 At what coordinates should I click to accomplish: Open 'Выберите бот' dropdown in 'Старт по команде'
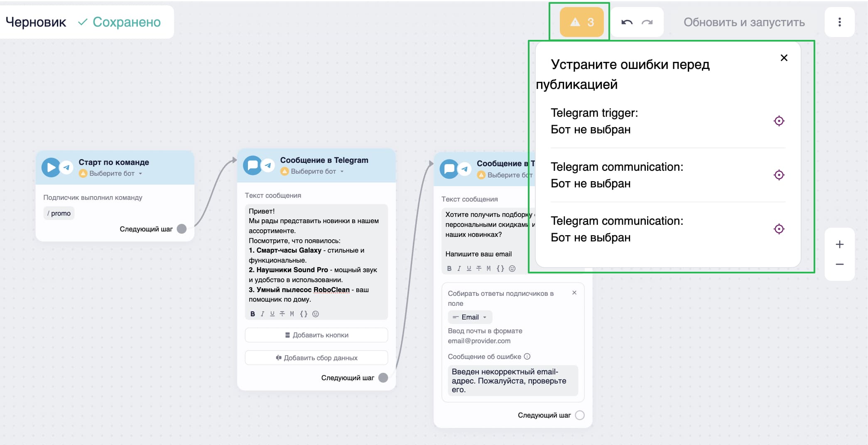[x=111, y=173]
